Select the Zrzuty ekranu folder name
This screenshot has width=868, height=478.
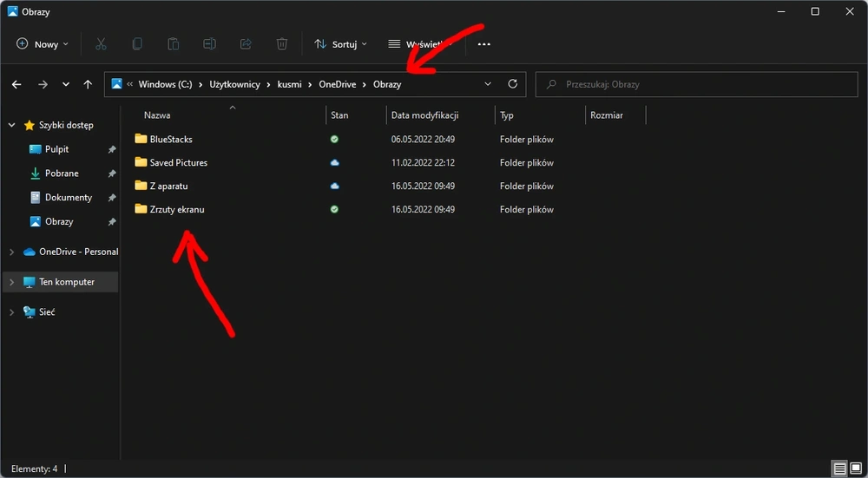click(177, 210)
